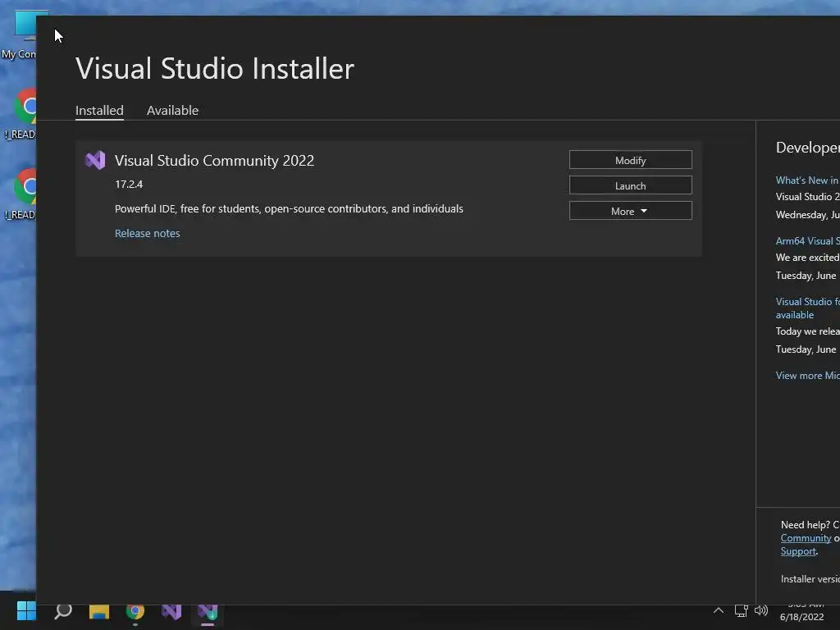Select the lower !_READ Chrome desktop shortcut
Viewport: 840px width, 630px height.
tap(21, 194)
